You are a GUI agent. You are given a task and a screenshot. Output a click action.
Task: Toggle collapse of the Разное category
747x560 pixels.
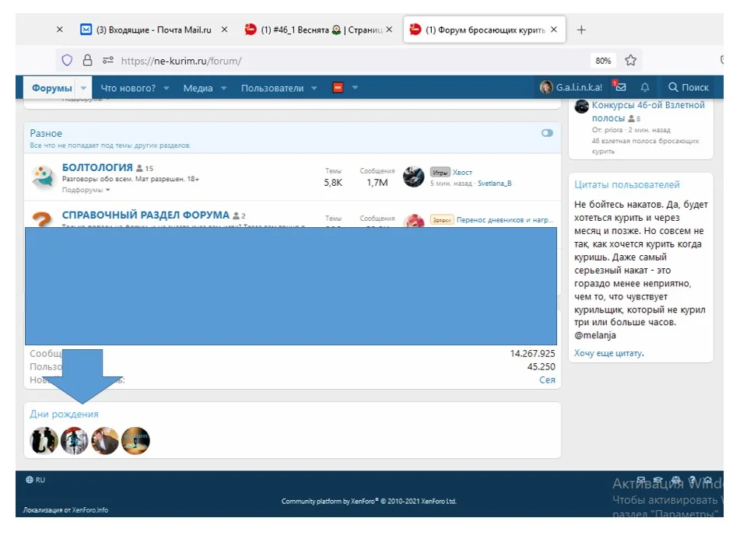pyautogui.click(x=547, y=133)
